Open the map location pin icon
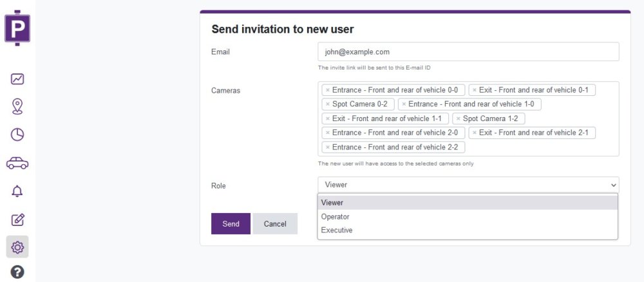This screenshot has width=644, height=282. pos(17,106)
